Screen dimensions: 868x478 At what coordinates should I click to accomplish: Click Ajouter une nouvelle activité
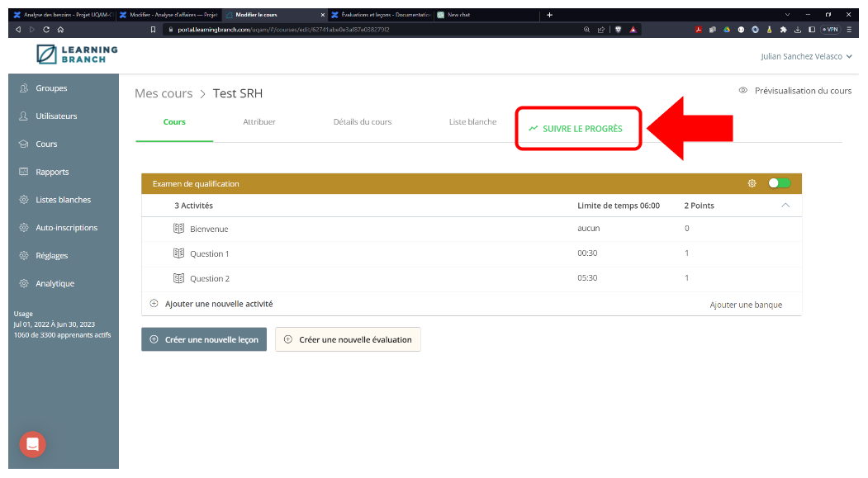219,304
